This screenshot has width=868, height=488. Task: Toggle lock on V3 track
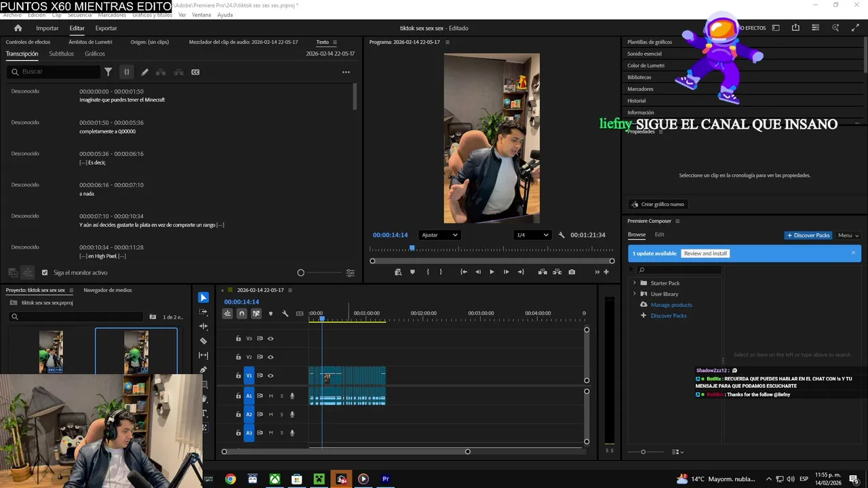238,338
